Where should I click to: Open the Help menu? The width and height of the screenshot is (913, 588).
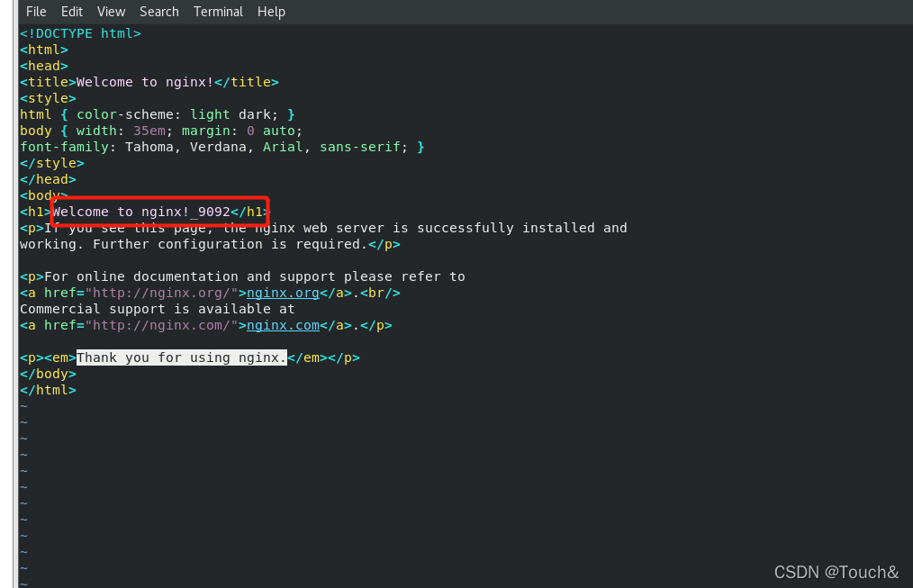(x=271, y=12)
